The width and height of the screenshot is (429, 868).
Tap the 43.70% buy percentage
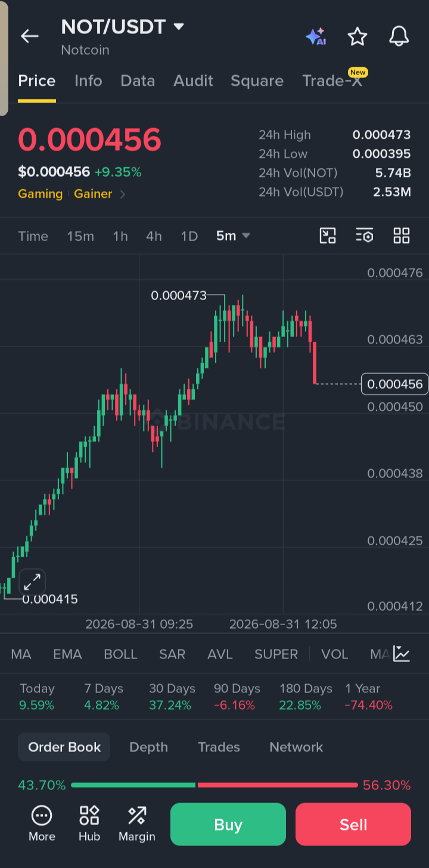click(x=42, y=785)
